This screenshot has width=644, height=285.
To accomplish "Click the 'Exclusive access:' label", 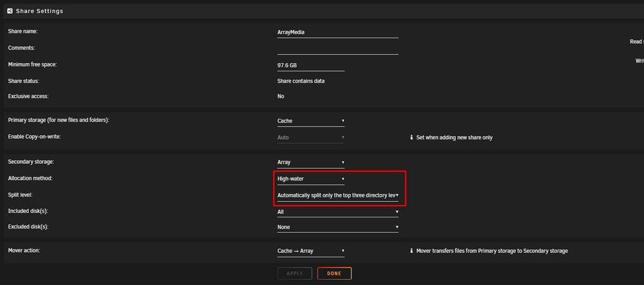I will [28, 96].
